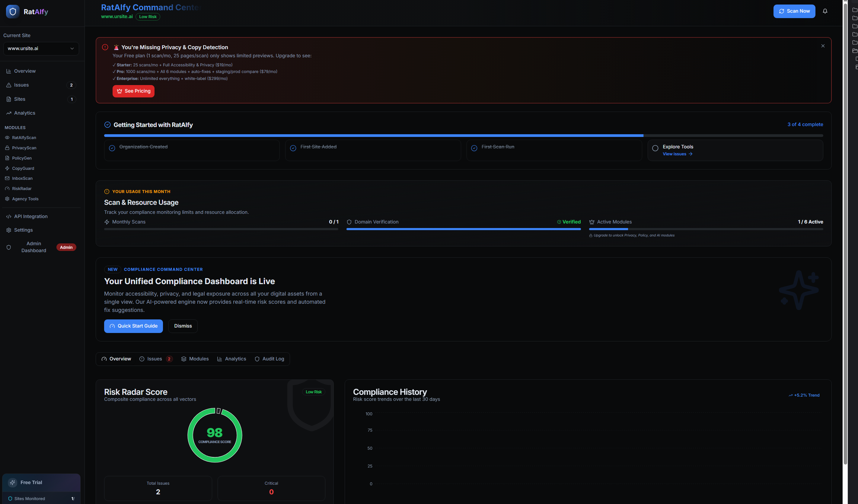Open the PrivacyScan lock icon module
Screen dimensions: 858x504
click(7, 148)
